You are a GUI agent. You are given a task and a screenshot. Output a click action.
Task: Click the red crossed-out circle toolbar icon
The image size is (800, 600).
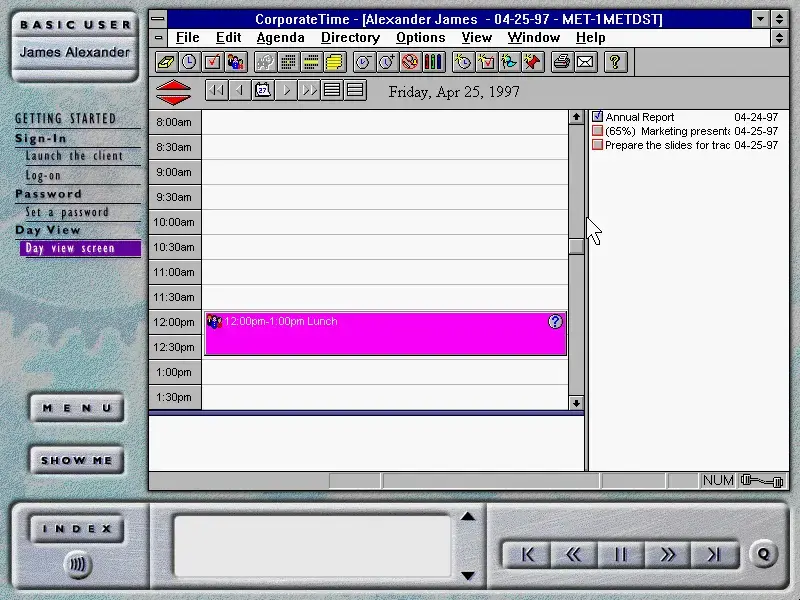pyautogui.click(x=410, y=62)
